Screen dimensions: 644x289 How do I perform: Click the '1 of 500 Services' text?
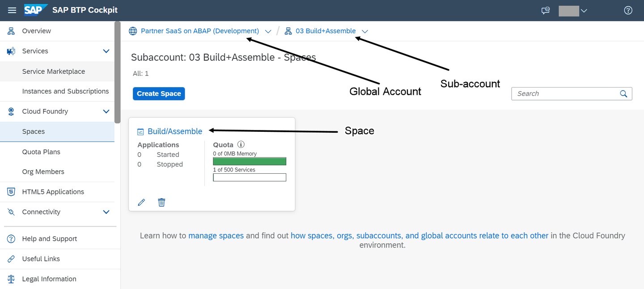[234, 170]
